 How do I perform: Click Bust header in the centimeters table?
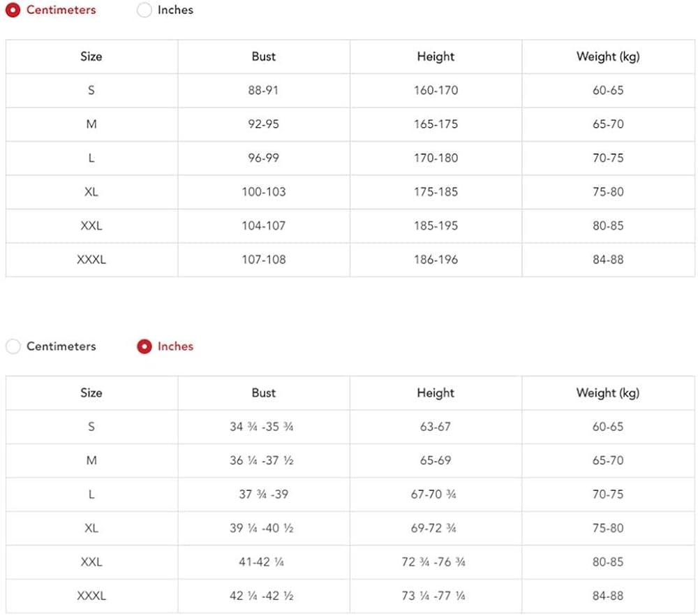(x=264, y=57)
